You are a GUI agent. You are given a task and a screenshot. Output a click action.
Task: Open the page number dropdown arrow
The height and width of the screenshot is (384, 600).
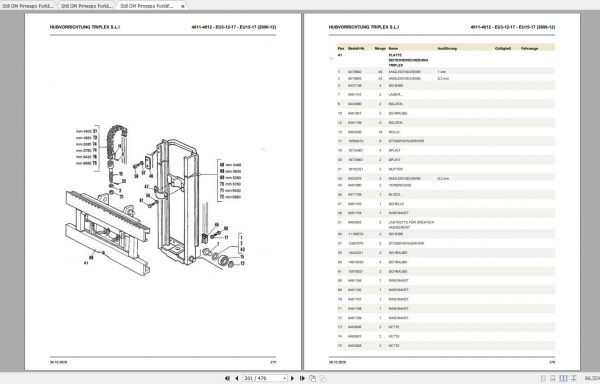coord(285,378)
